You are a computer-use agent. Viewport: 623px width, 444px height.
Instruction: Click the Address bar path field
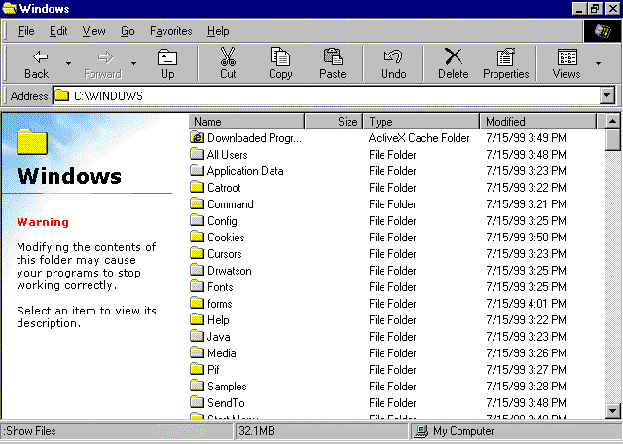pyautogui.click(x=330, y=96)
